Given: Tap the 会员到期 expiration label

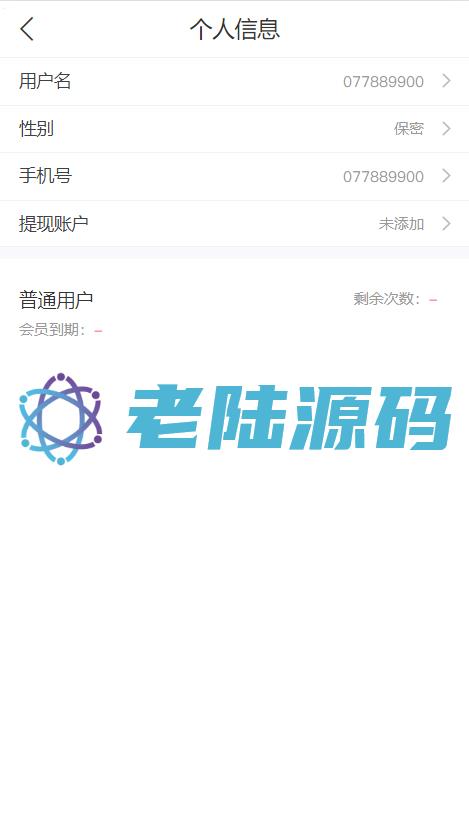Looking at the screenshot, I should [53, 330].
